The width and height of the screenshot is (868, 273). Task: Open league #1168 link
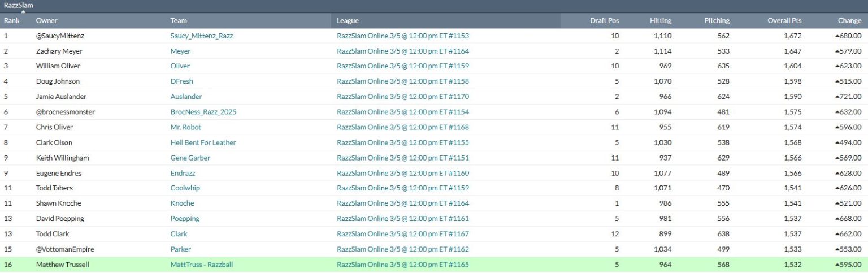tap(403, 127)
